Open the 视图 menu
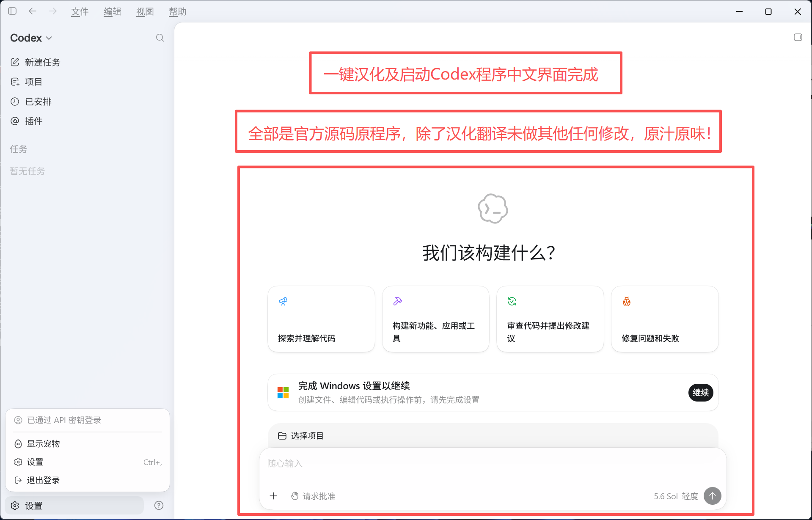This screenshot has height=520, width=812. coord(145,12)
